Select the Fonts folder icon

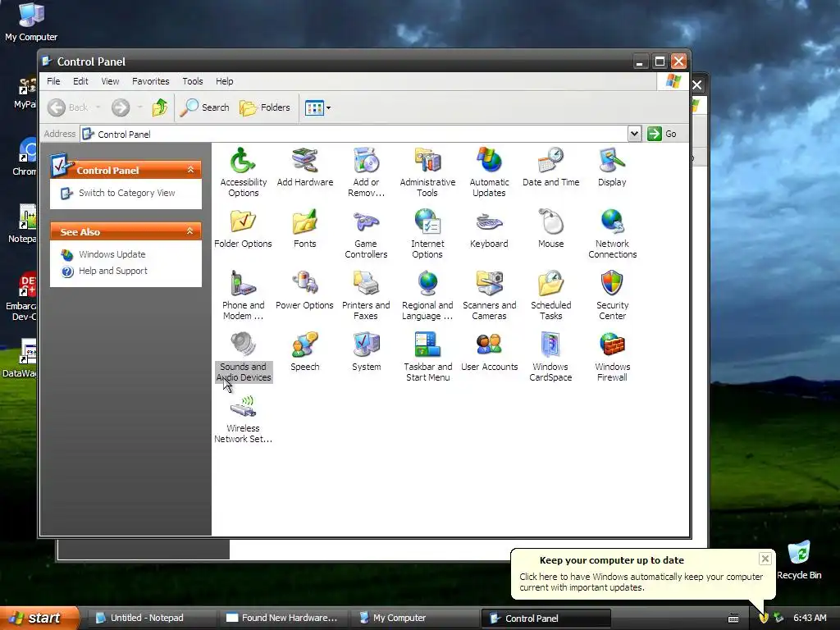[305, 229]
